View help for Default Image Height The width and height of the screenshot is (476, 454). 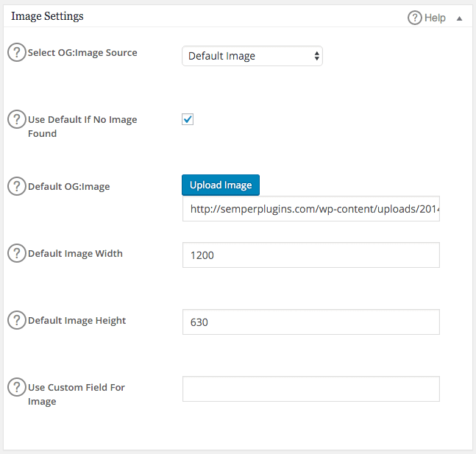tap(17, 320)
